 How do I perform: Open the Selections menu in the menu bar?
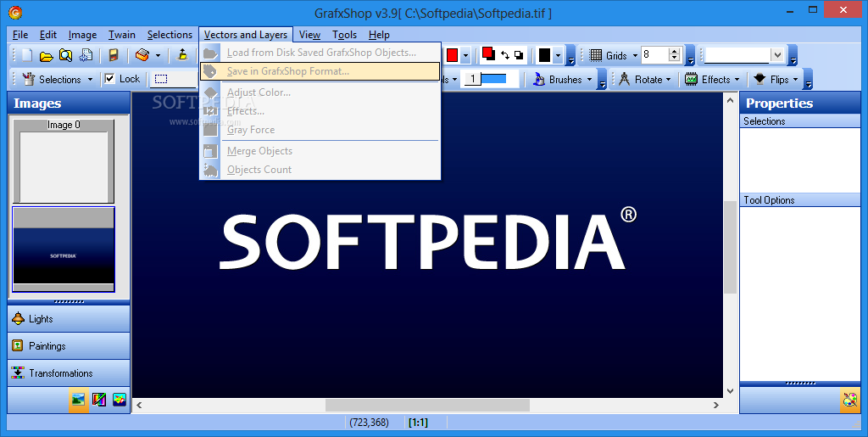[170, 34]
